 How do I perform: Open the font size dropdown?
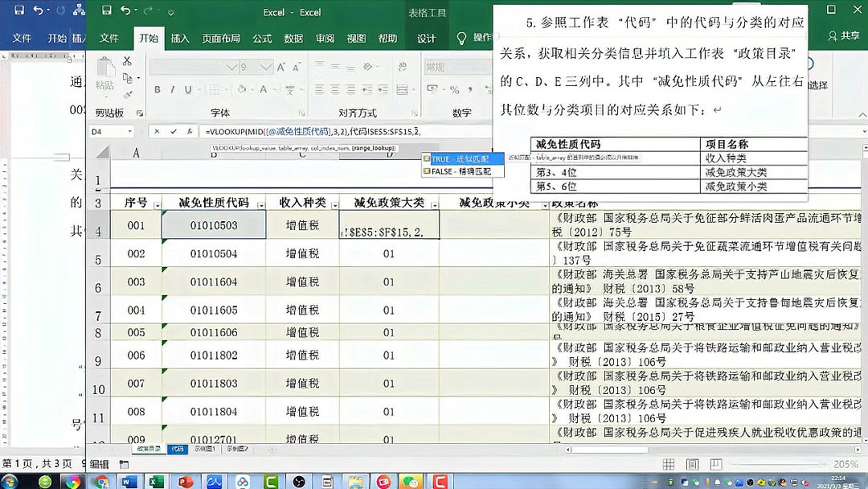[x=264, y=68]
